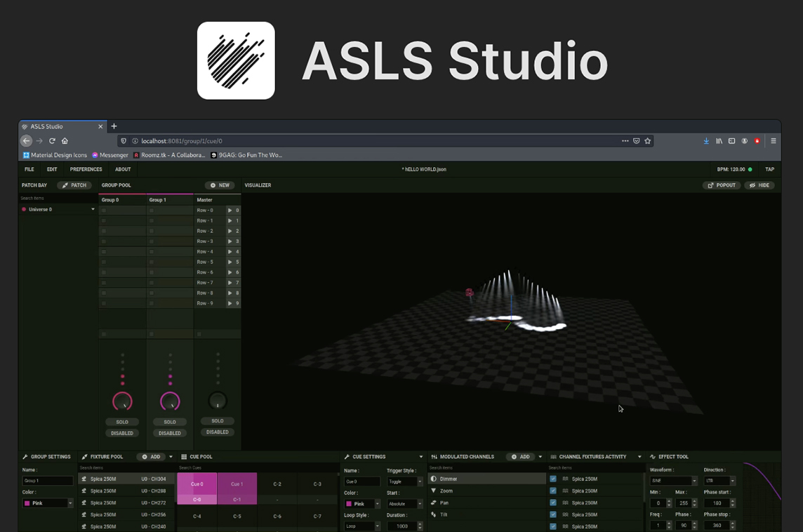The height and width of the screenshot is (532, 803).
Task: Click the POPOUT visualizer button
Action: pyautogui.click(x=721, y=185)
